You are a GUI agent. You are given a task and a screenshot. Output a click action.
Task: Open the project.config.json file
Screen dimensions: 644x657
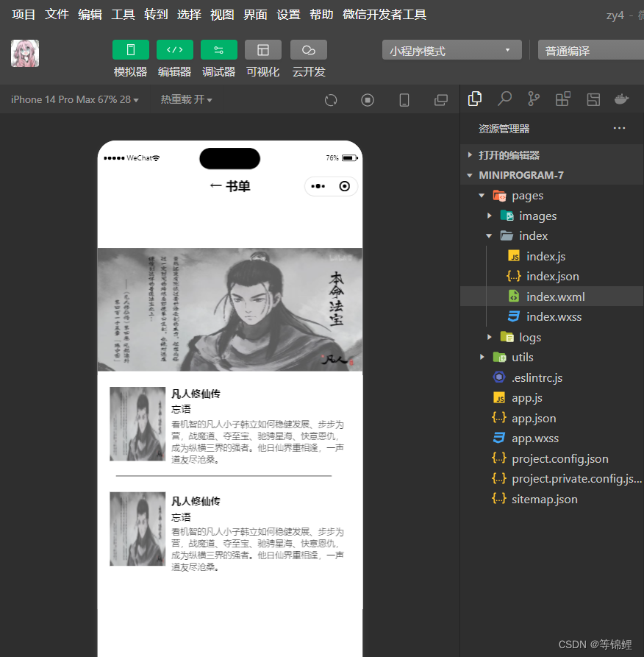(x=552, y=459)
